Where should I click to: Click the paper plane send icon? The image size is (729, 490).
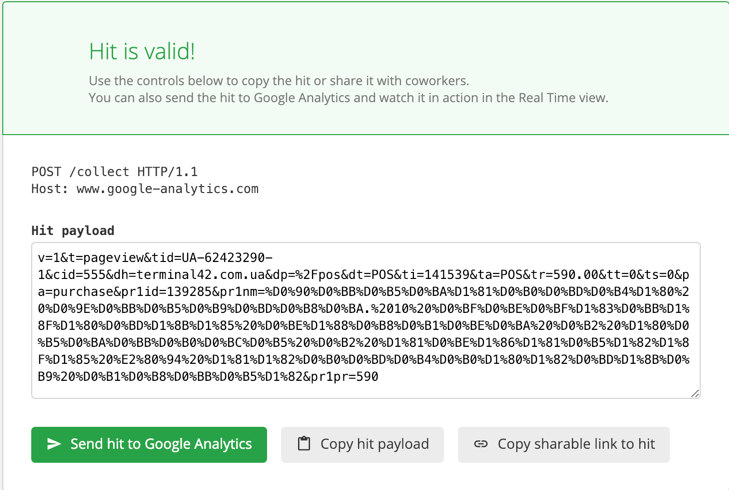tap(54, 444)
